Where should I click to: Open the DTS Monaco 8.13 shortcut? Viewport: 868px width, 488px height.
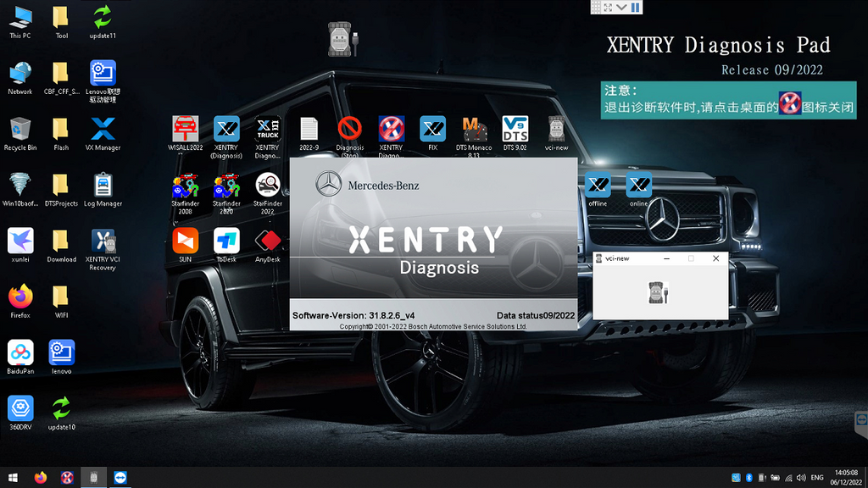pyautogui.click(x=474, y=130)
